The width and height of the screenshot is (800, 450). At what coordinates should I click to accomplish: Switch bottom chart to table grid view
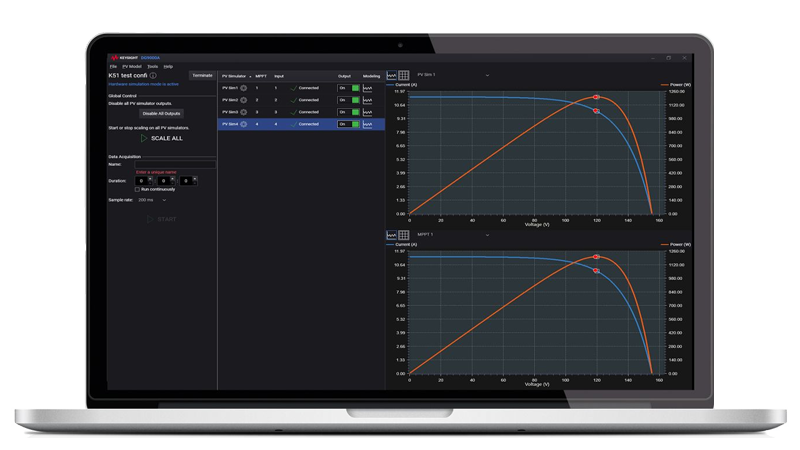point(404,235)
